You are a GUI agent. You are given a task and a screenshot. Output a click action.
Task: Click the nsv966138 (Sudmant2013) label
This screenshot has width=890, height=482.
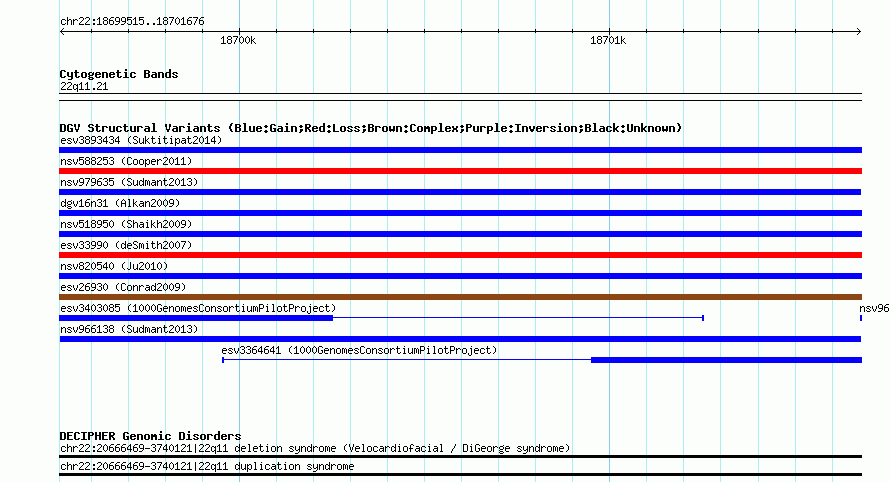point(129,329)
